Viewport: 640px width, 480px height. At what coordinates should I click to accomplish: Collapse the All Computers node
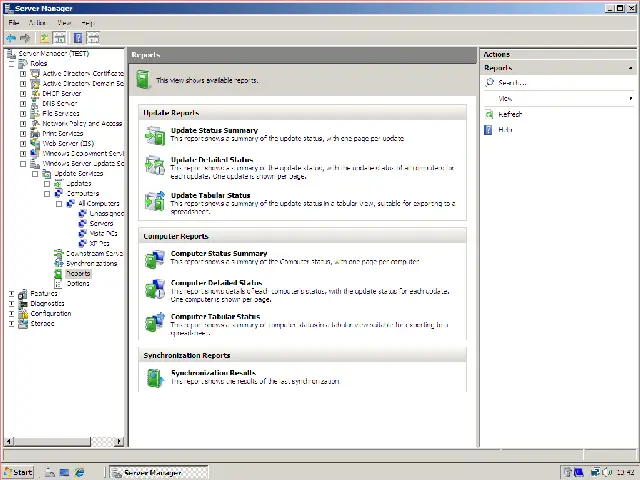(x=59, y=204)
